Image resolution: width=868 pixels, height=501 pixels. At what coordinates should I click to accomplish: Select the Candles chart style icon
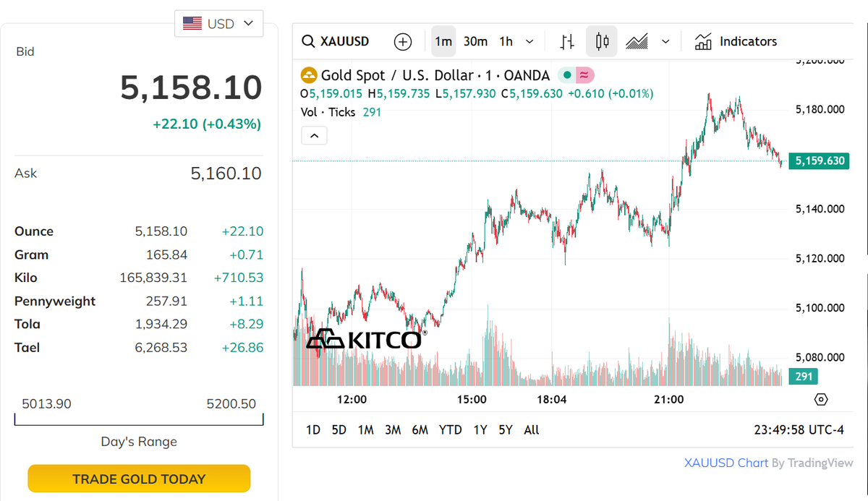point(602,41)
